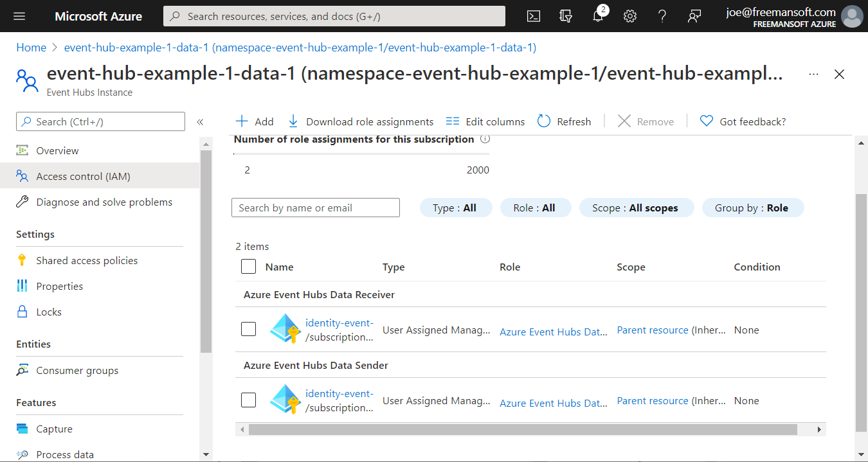This screenshot has height=462, width=868.
Task: Open the Notifications bell
Action: click(598, 16)
